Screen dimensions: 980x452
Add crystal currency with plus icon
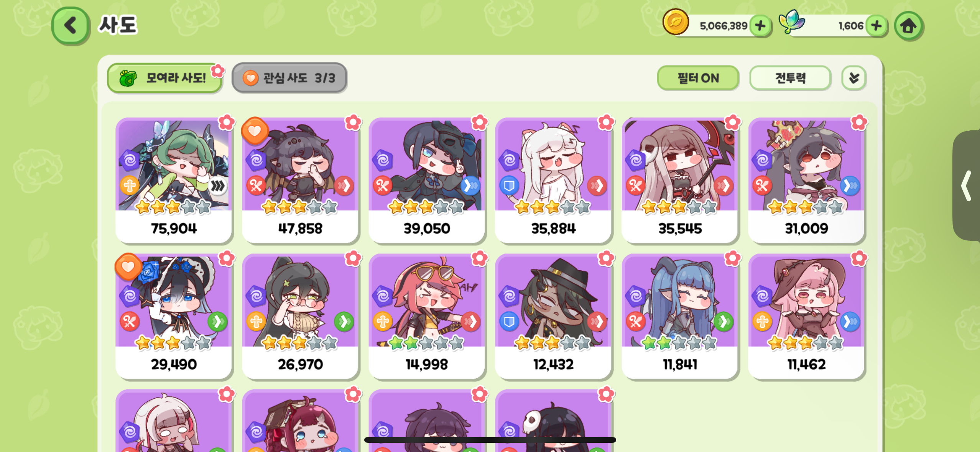tap(876, 26)
